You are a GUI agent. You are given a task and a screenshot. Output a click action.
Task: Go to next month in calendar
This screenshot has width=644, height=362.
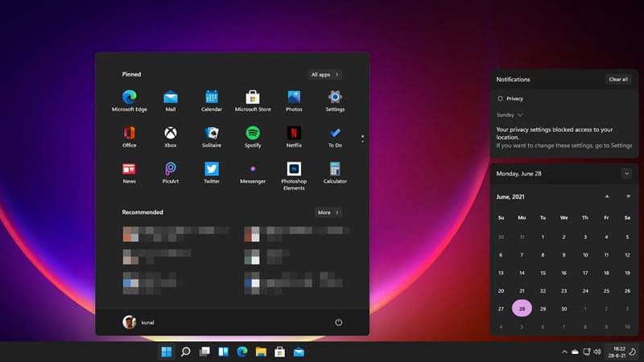(x=628, y=196)
